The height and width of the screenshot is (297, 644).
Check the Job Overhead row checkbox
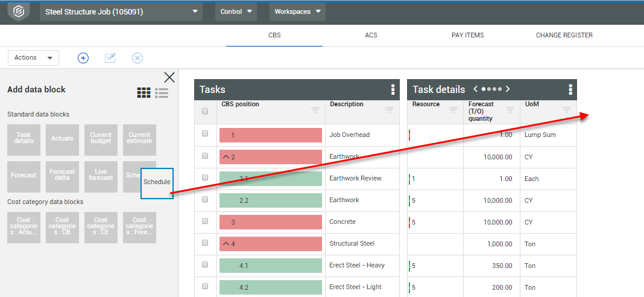pyautogui.click(x=205, y=134)
